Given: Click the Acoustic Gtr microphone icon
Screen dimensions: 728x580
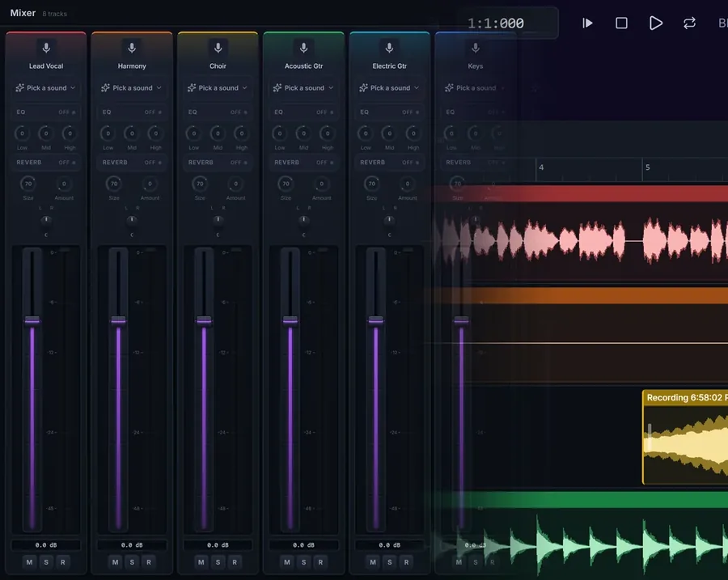Looking at the screenshot, I should (303, 48).
